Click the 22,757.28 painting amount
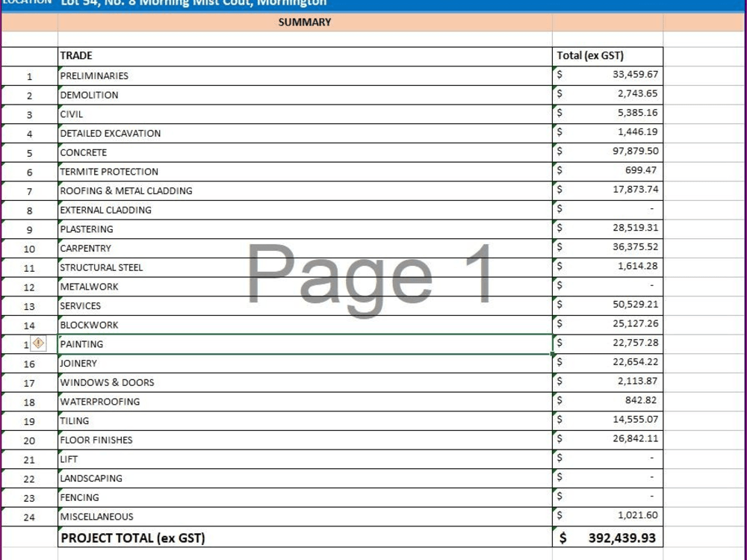The image size is (747, 560). click(635, 343)
